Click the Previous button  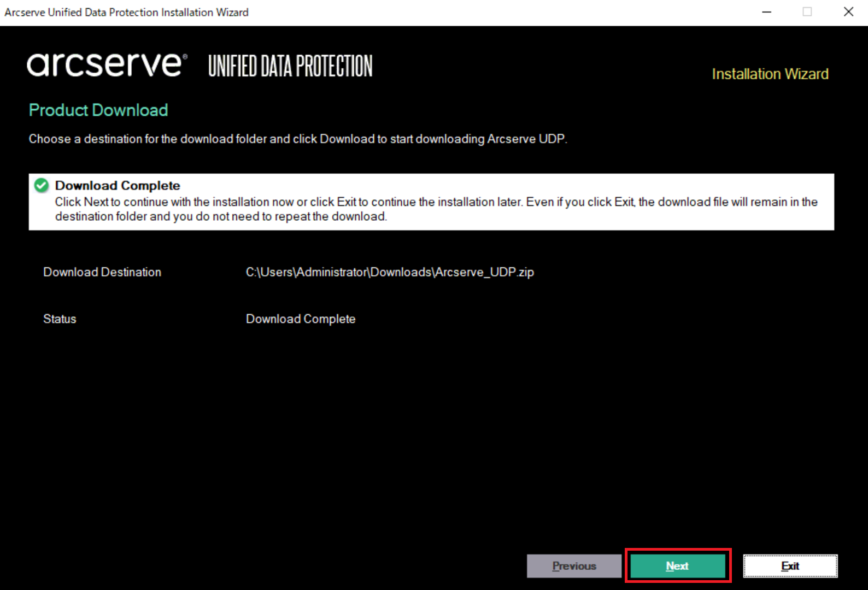coord(574,566)
